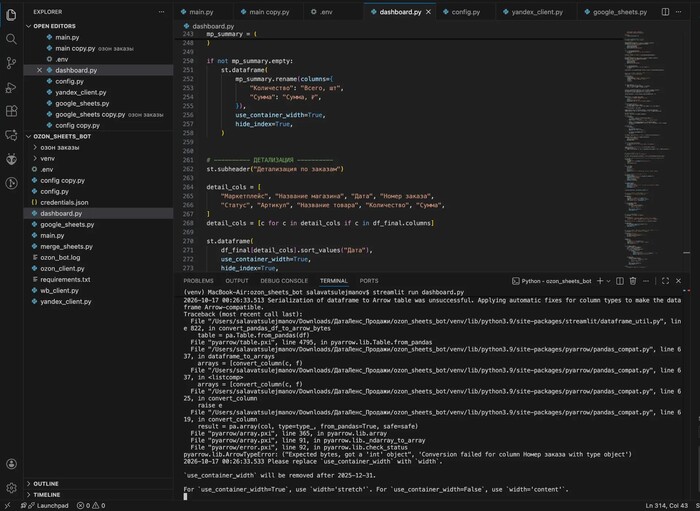Open editor more actions ellipsis
The image size is (700, 511).
pos(679,12)
